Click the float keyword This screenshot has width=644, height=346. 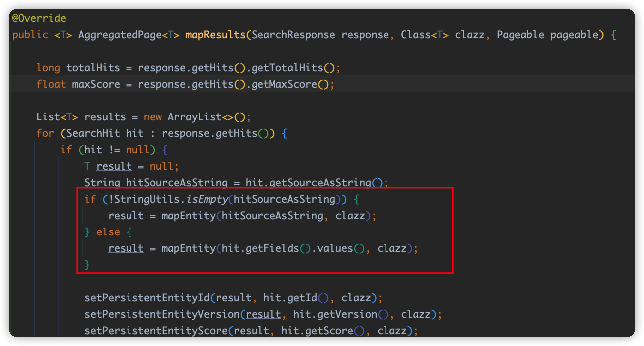tap(51, 84)
